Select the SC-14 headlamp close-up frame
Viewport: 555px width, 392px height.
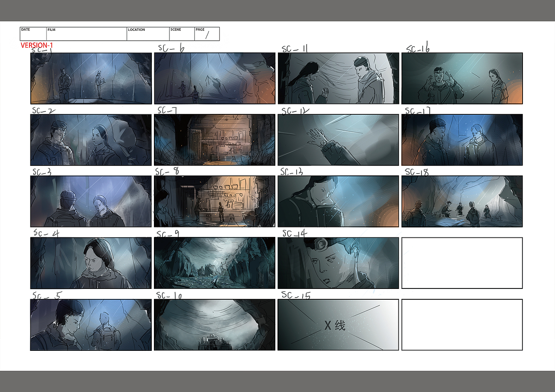pos(338,263)
